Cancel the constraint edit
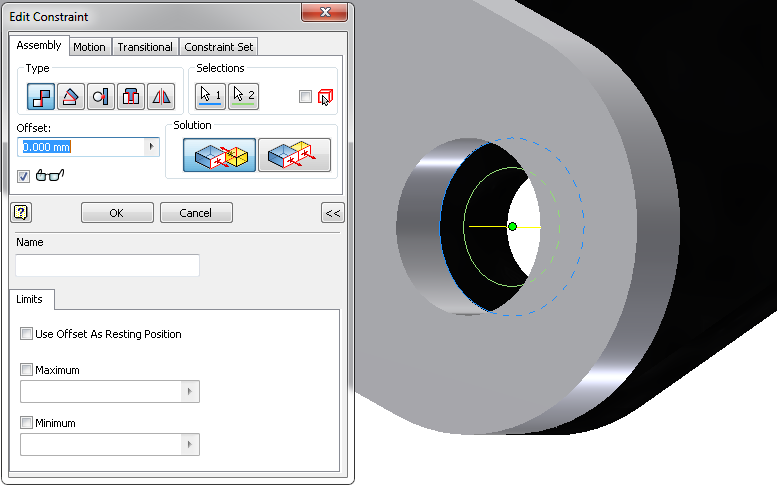 pyautogui.click(x=196, y=213)
